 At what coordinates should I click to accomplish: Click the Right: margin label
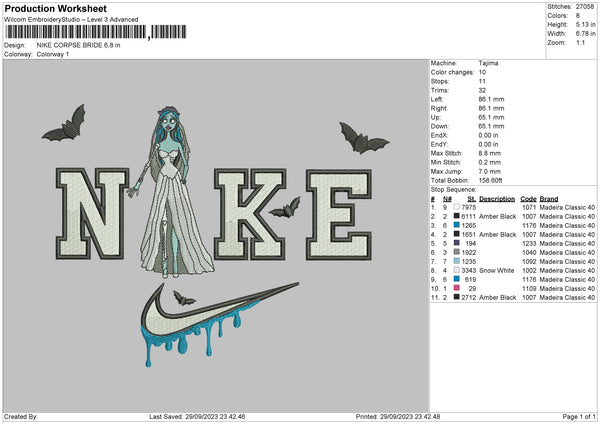point(439,108)
